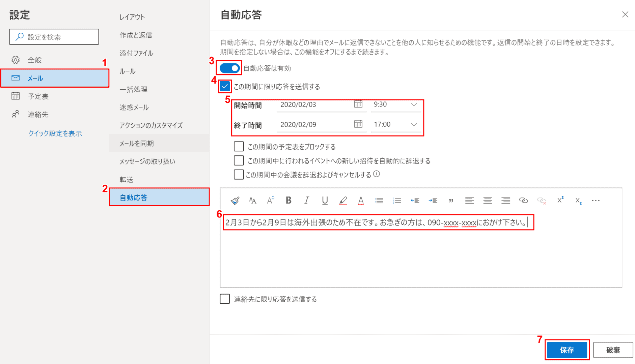Viewport: 635px width, 364px height.
Task: Open the 作成と返信 mail settings
Action: [x=159, y=35]
